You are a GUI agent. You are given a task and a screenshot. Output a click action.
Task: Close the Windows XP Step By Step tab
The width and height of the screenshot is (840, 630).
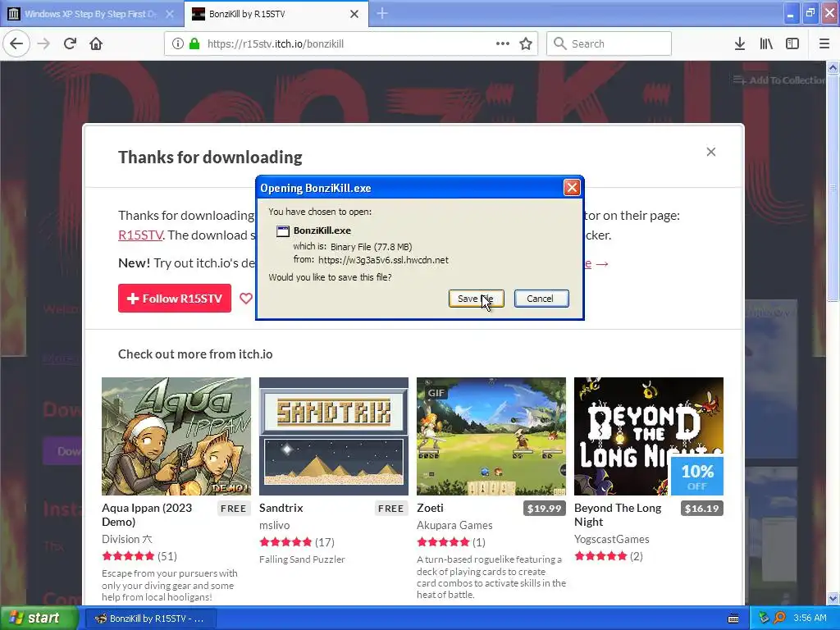(169, 14)
